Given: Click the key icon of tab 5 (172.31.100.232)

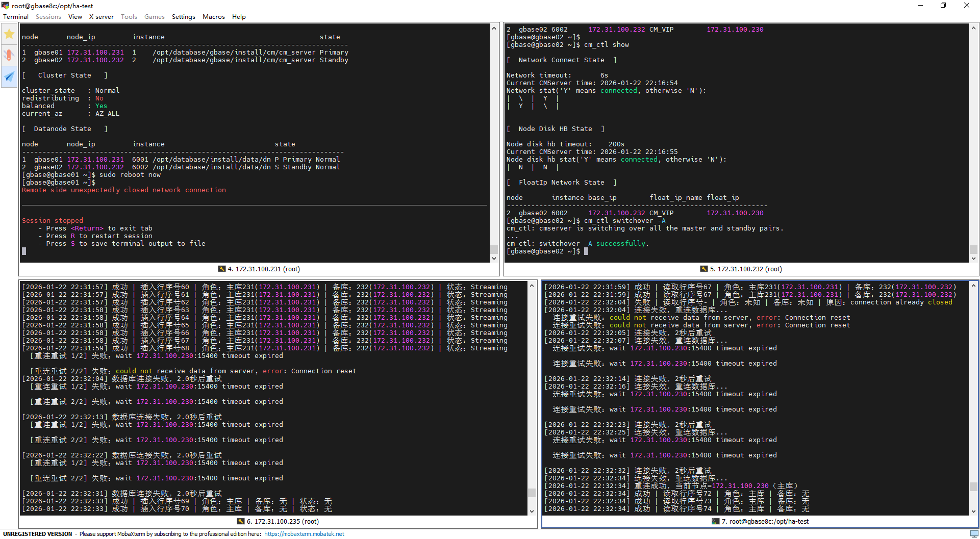Looking at the screenshot, I should (x=703, y=269).
